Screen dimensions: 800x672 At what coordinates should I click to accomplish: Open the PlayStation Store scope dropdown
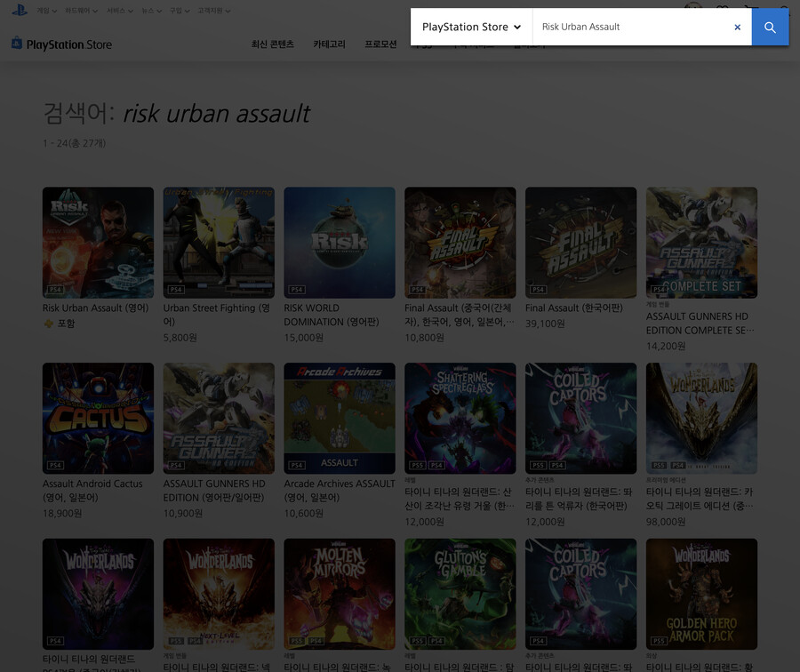(x=471, y=28)
